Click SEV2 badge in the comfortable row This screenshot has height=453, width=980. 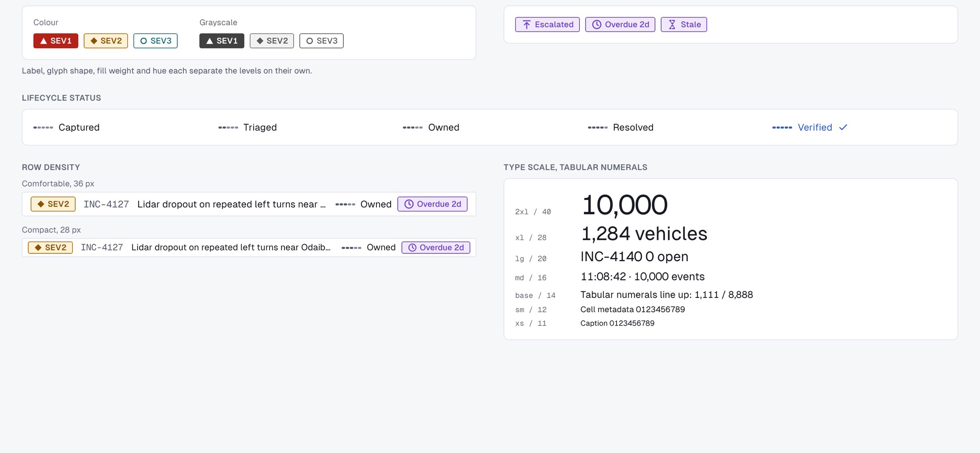pyautogui.click(x=53, y=204)
